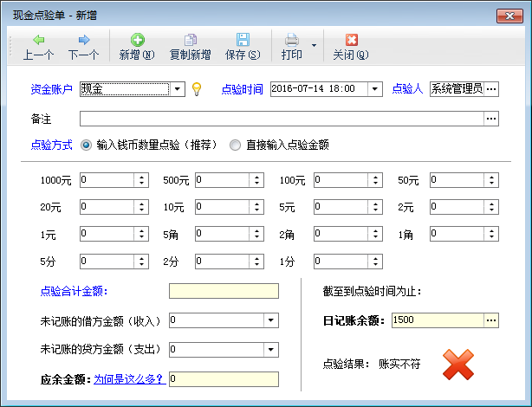532x407 pixels.
Task: Open the print options dropdown arrow
Action: coord(313,44)
